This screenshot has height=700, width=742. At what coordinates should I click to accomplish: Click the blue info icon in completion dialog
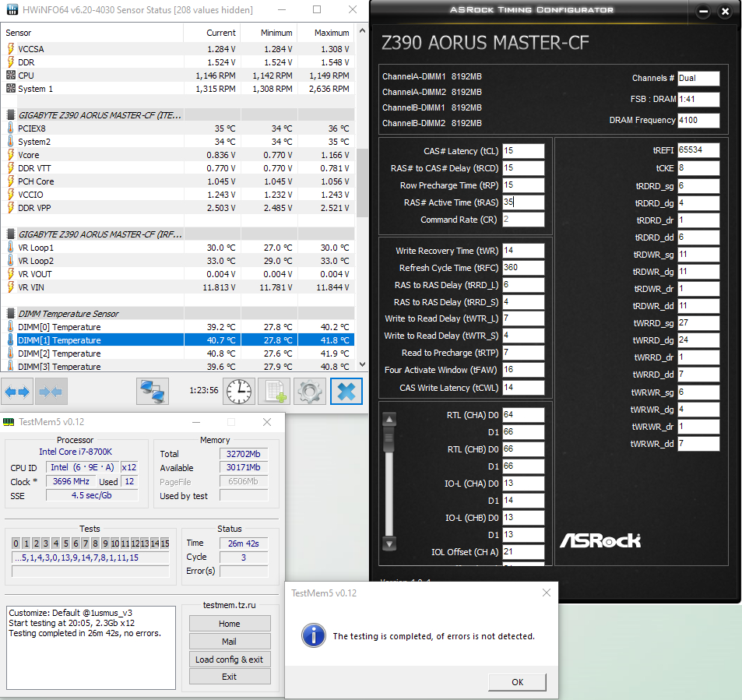pos(313,635)
